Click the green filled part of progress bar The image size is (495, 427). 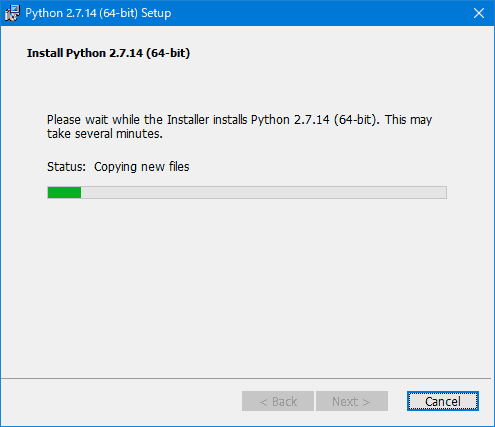64,193
